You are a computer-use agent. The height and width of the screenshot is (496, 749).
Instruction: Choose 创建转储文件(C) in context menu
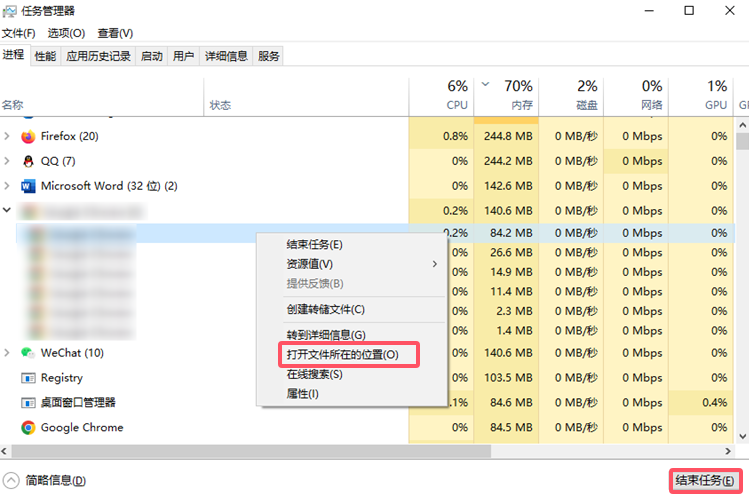(326, 309)
